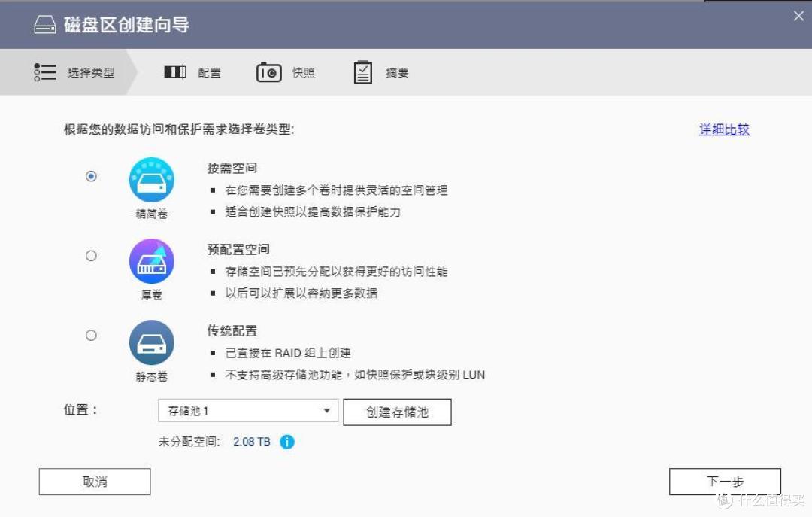
Task: Click the text 不支持高级存储池功能 about LUN
Action: click(x=355, y=375)
